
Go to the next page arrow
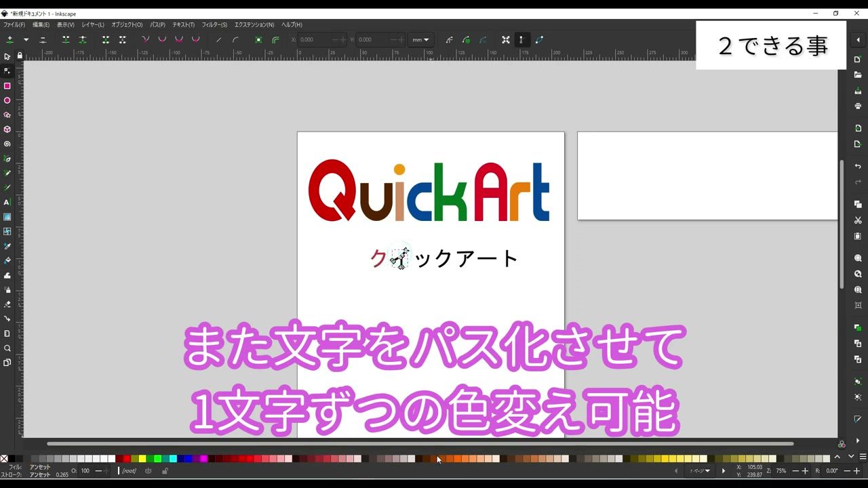(x=724, y=471)
